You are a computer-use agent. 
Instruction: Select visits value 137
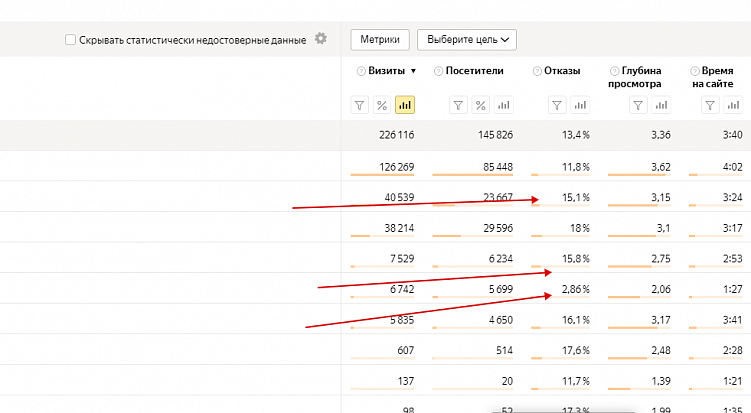pos(406,381)
